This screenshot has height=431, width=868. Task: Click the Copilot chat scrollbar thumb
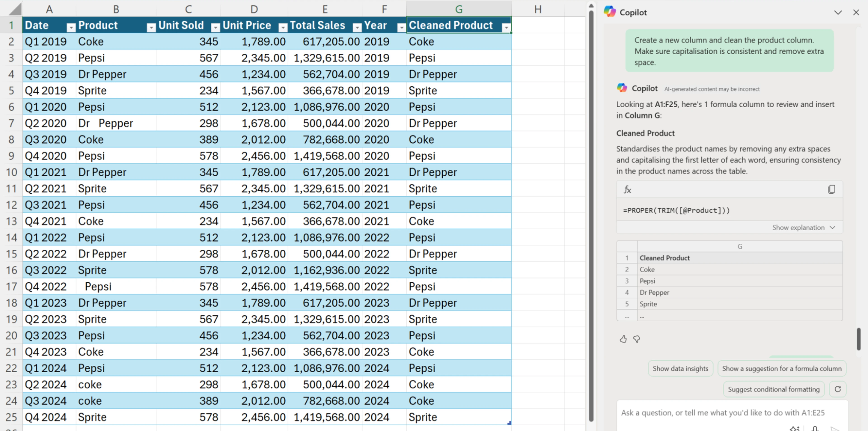[858, 339]
